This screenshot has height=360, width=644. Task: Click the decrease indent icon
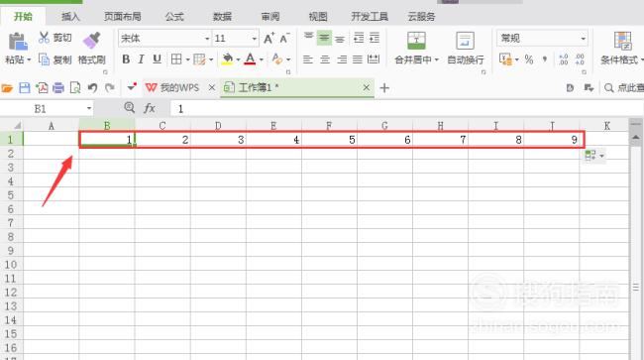coord(359,39)
